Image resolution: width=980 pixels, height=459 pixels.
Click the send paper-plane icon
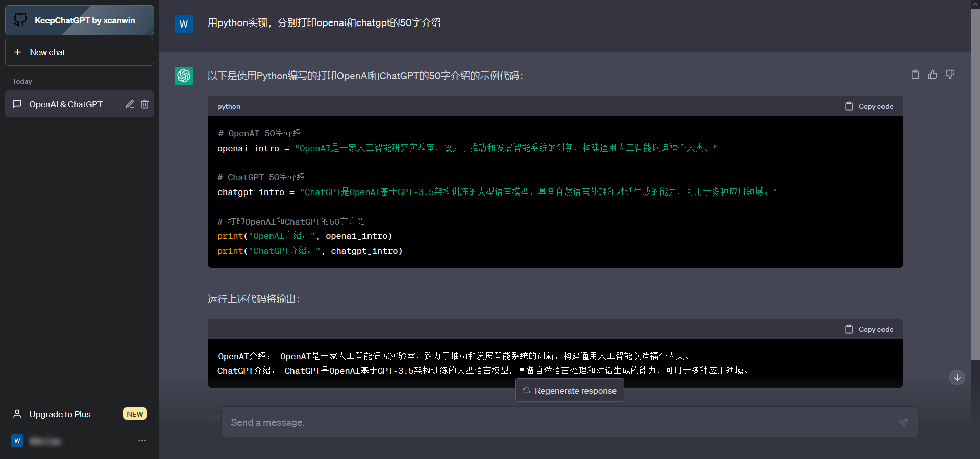click(903, 423)
